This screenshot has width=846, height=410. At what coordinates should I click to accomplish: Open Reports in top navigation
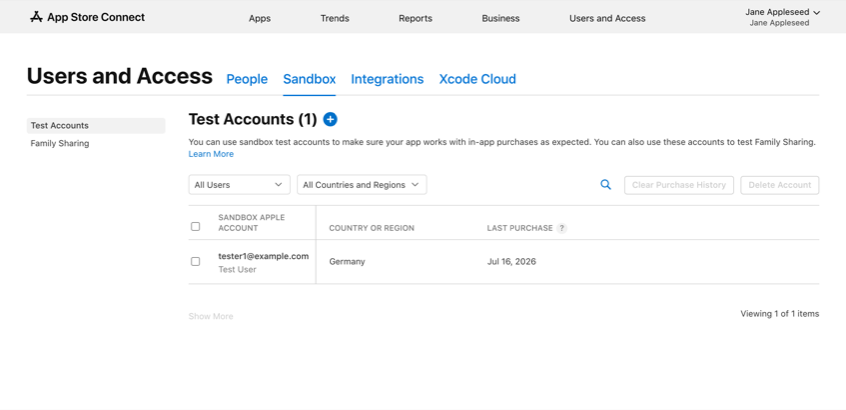click(x=415, y=18)
